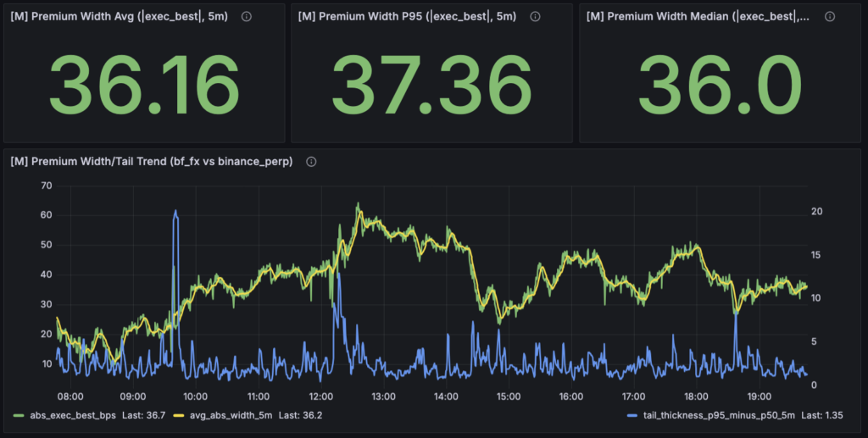Click blue color swatch for tail_thickness series
The image size is (868, 438).
(x=632, y=415)
